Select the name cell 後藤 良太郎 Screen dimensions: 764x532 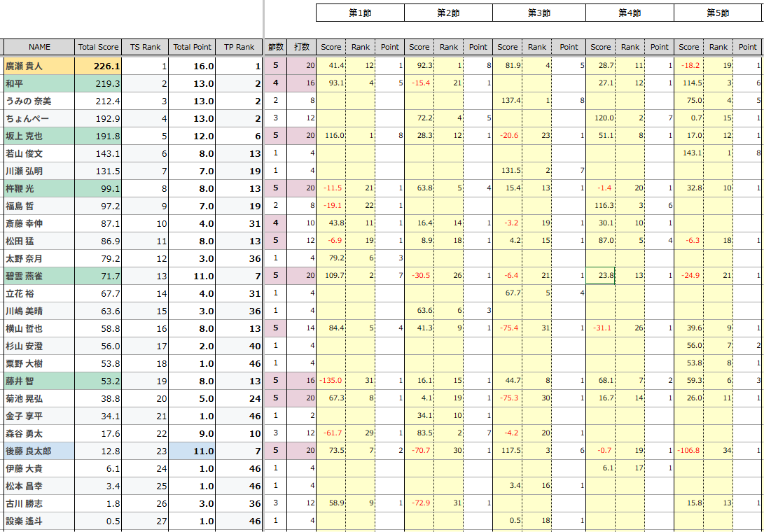pyautogui.click(x=39, y=451)
